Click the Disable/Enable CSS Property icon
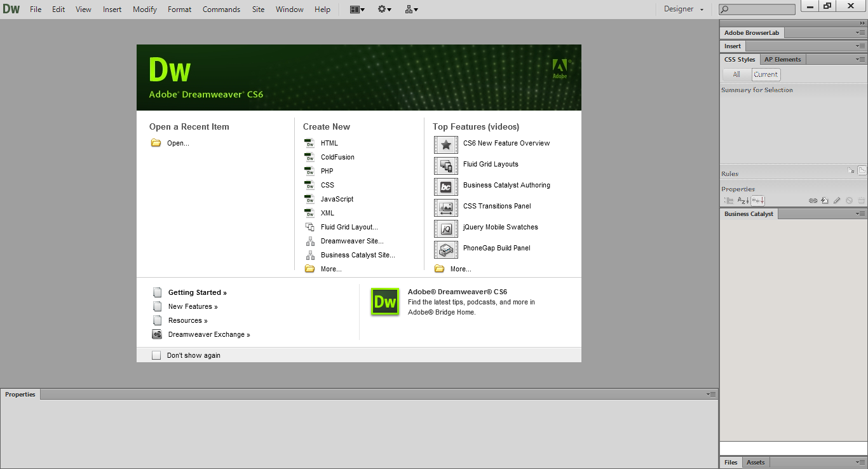 [x=849, y=200]
